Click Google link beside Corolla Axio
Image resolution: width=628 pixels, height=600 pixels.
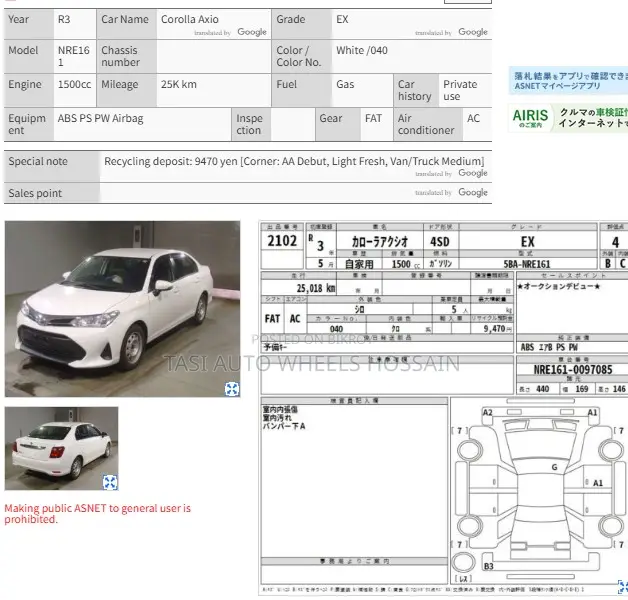click(x=252, y=32)
